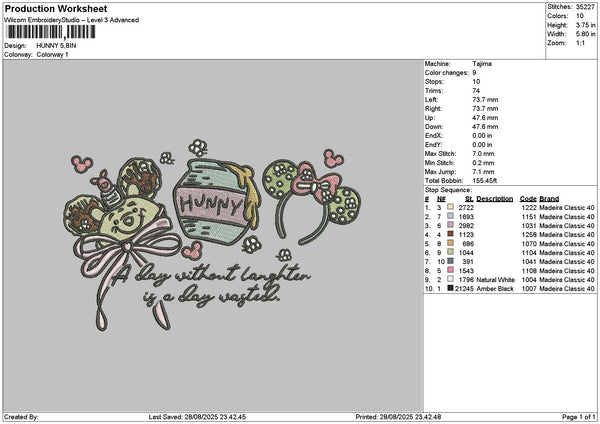Click the N# column header
The width and height of the screenshot is (600, 424).
[x=441, y=199]
